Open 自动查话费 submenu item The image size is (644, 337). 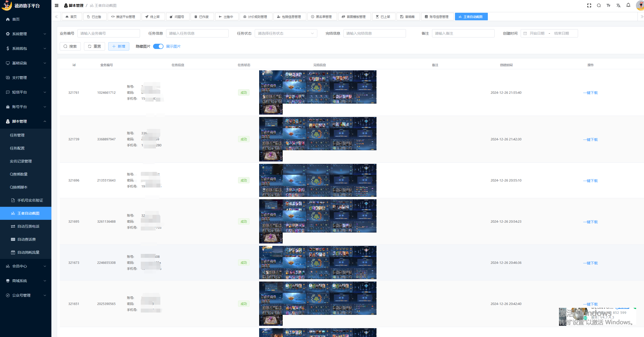26,239
